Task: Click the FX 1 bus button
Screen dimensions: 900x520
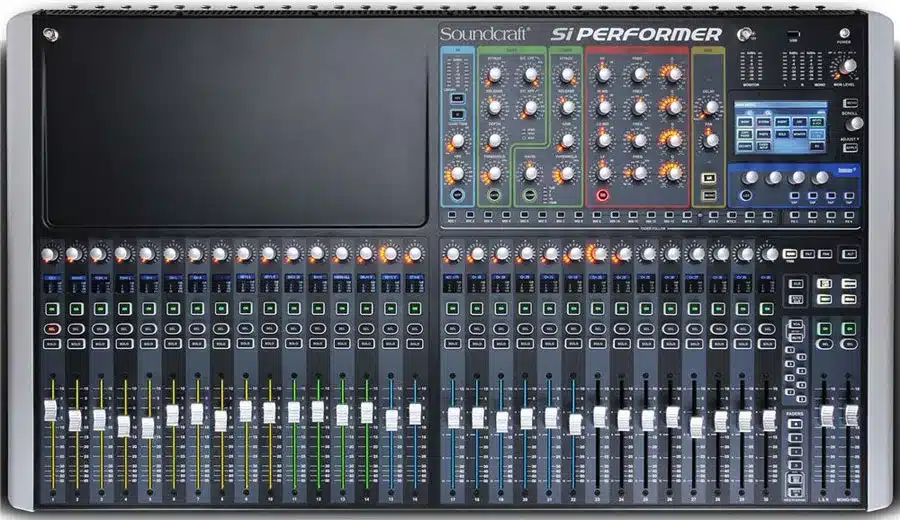Action: 794,215
